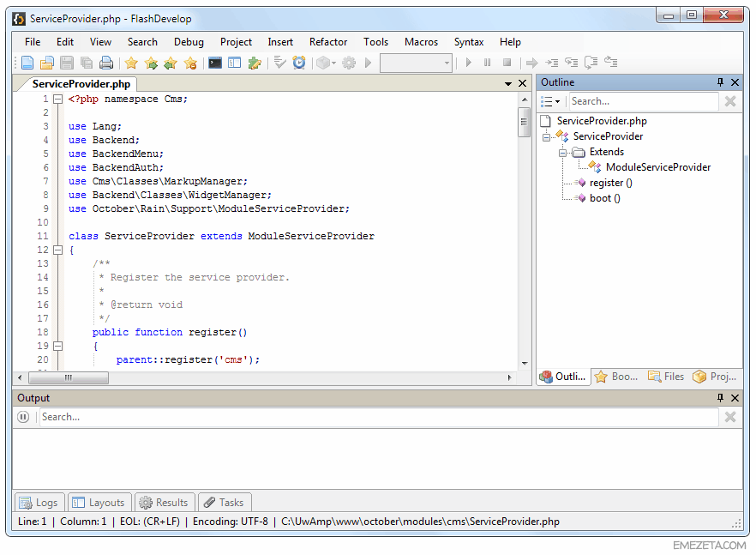
Task: Select ModuleServiceProvider in the outline tree
Action: click(x=658, y=167)
